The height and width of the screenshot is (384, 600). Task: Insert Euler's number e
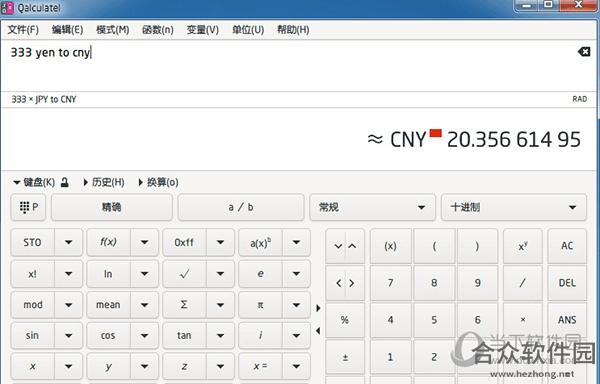click(260, 274)
